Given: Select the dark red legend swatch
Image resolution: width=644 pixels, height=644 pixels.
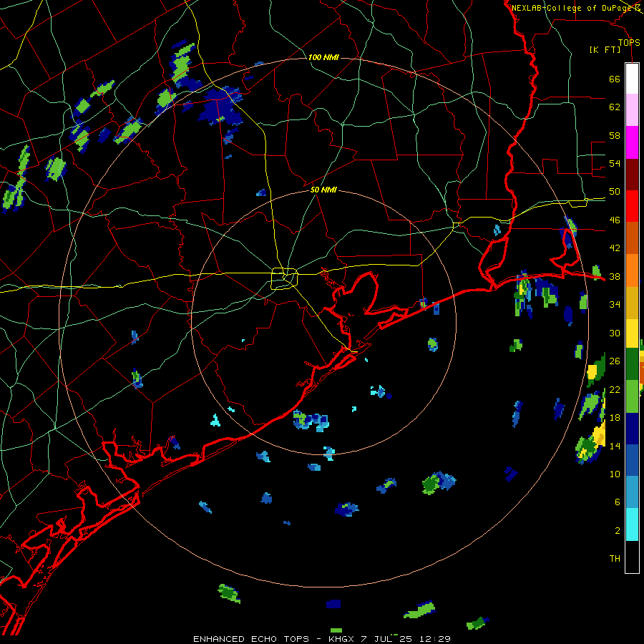Looking at the screenshot, I should [x=632, y=175].
